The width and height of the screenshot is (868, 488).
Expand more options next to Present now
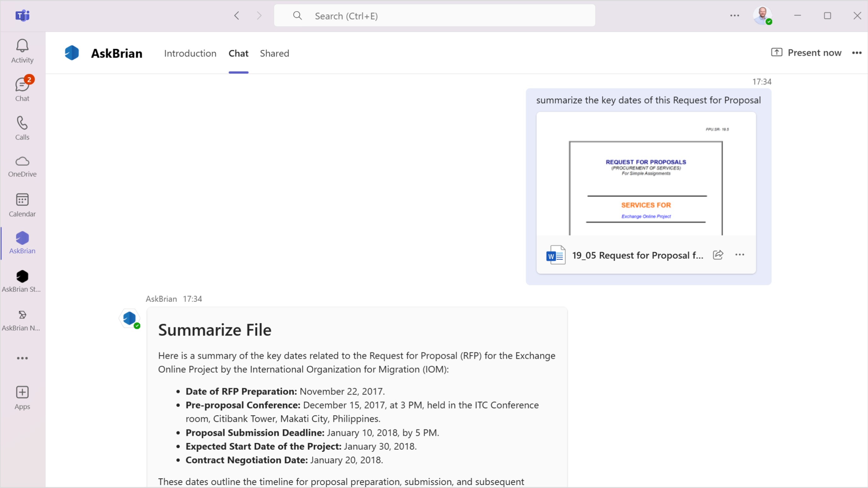[857, 53]
